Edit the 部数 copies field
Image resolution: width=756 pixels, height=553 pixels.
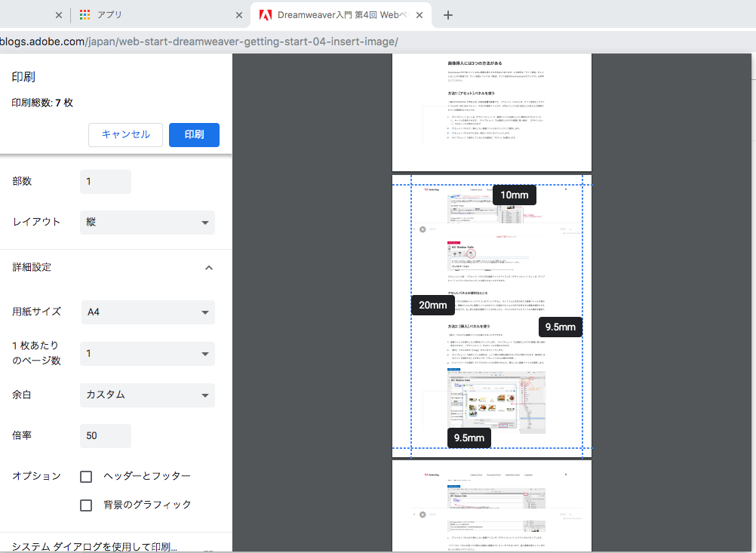pyautogui.click(x=105, y=181)
